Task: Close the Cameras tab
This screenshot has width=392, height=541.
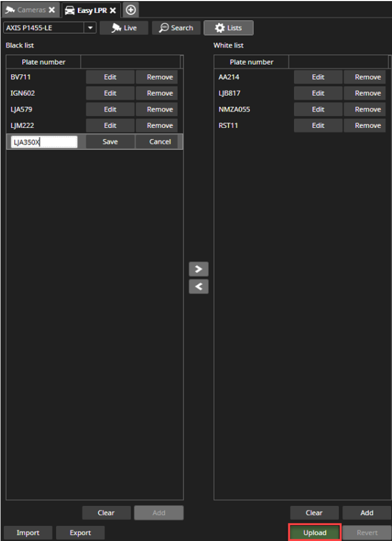Action: [x=51, y=10]
